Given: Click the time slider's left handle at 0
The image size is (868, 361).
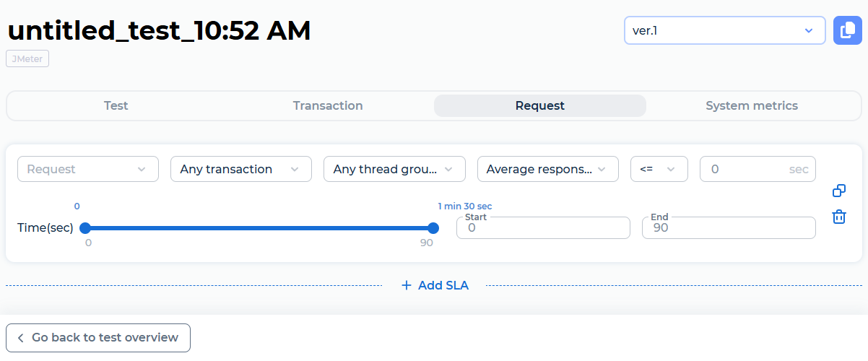Looking at the screenshot, I should tap(84, 228).
